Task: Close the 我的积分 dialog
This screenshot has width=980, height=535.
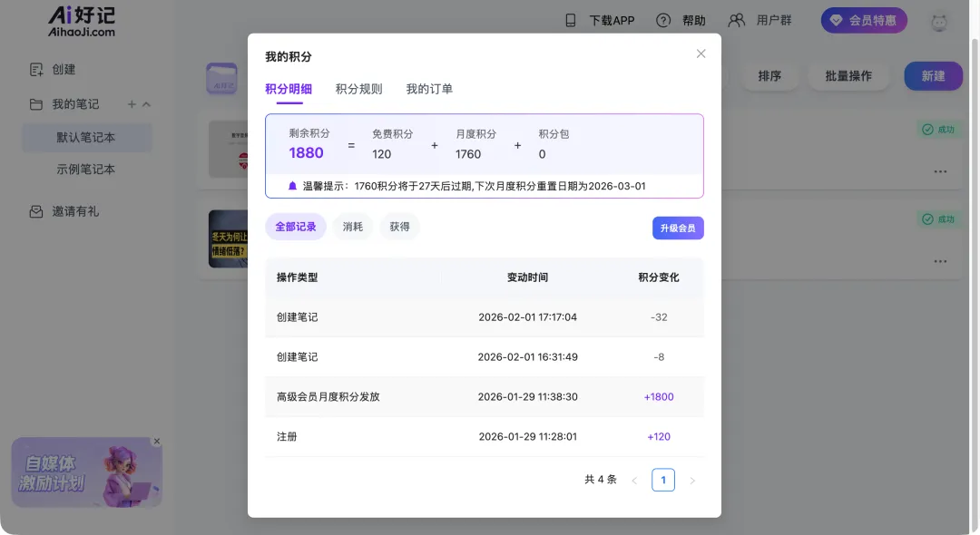Action: tap(701, 53)
